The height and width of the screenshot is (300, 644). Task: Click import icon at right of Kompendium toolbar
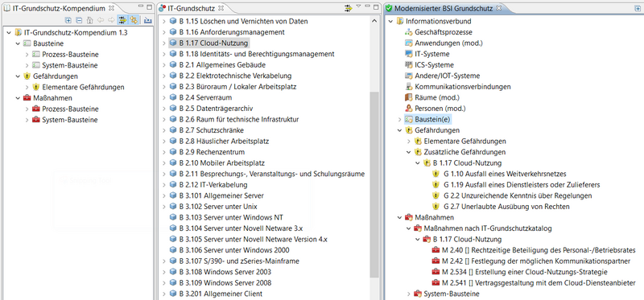tap(147, 20)
